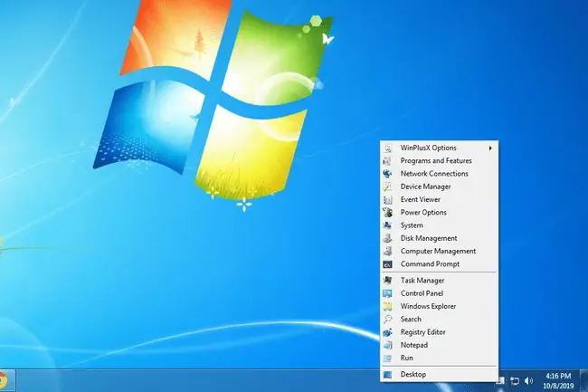588x392 pixels.
Task: Click the Windows Explorer folder icon
Action: tap(388, 306)
